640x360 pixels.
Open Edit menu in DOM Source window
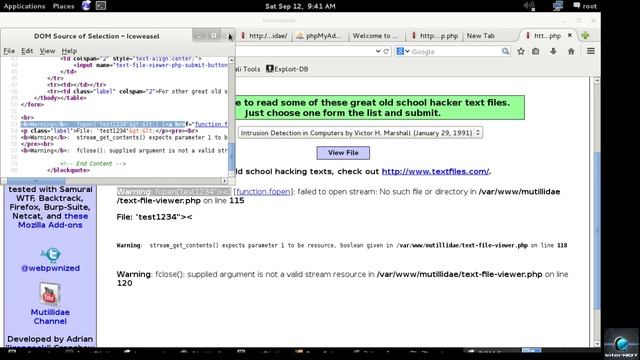pyautogui.click(x=27, y=51)
